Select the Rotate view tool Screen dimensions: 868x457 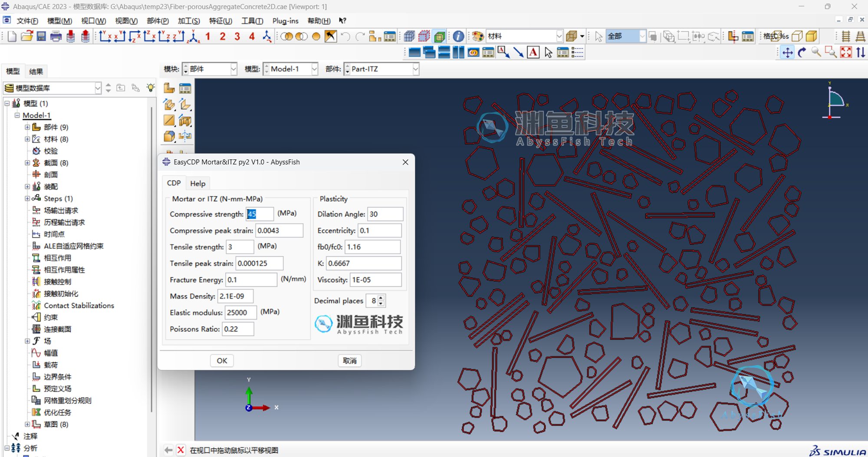pyautogui.click(x=802, y=53)
